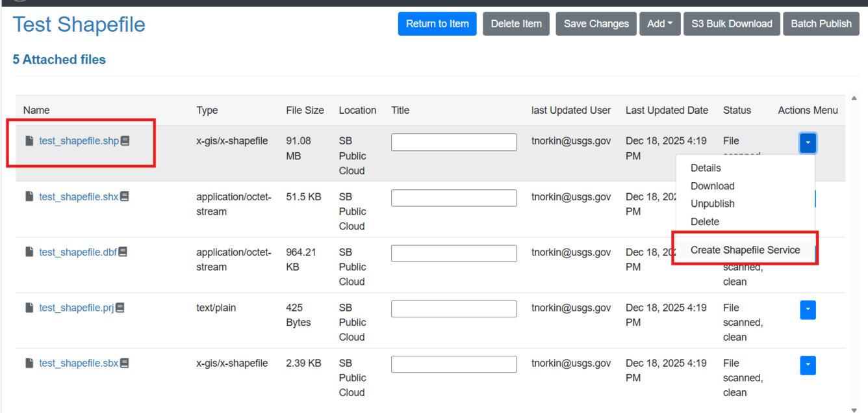
Task: Click the document icon beside test_shapefile.dbf
Action: pos(29,252)
